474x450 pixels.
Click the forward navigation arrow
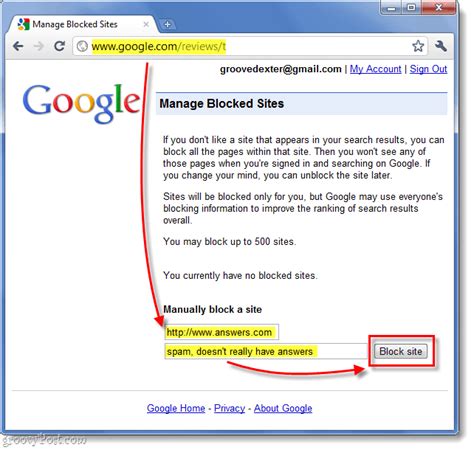(39, 46)
